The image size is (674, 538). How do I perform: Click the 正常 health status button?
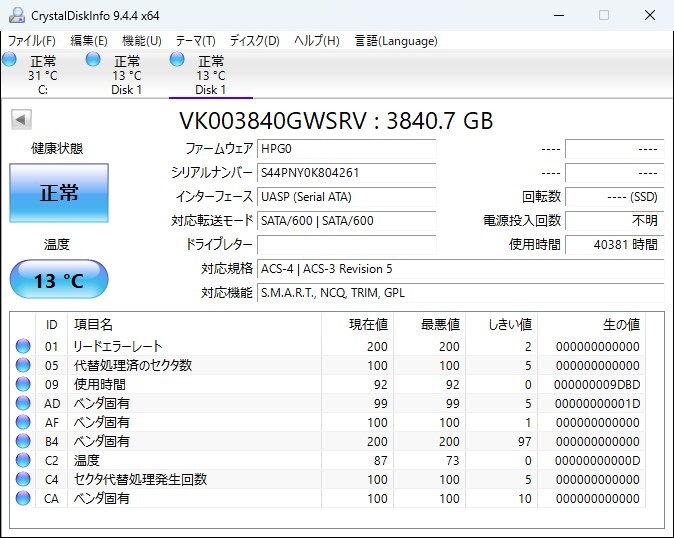(x=59, y=193)
